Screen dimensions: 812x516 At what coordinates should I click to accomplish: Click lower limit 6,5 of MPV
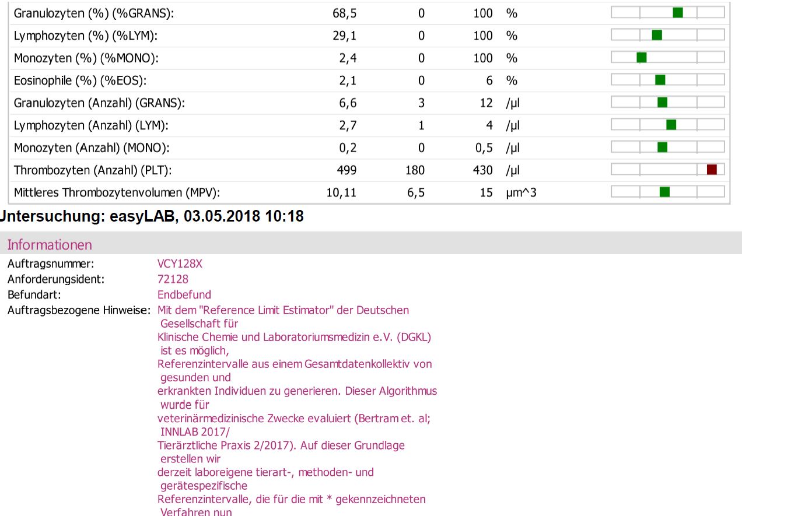416,193
